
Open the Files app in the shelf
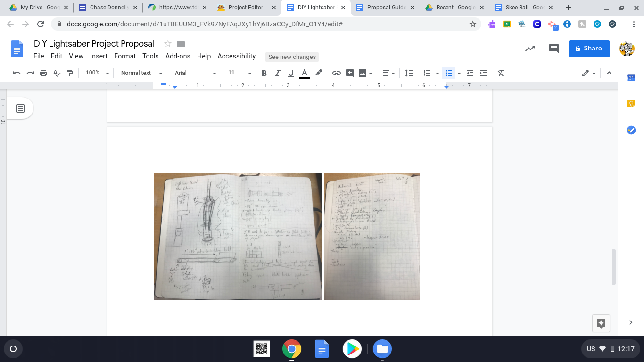click(382, 349)
